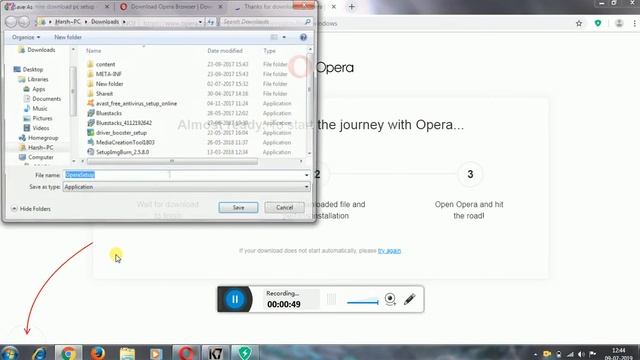The height and width of the screenshot is (360, 640).
Task: Expand the address bar history dropdown
Action: point(200,22)
